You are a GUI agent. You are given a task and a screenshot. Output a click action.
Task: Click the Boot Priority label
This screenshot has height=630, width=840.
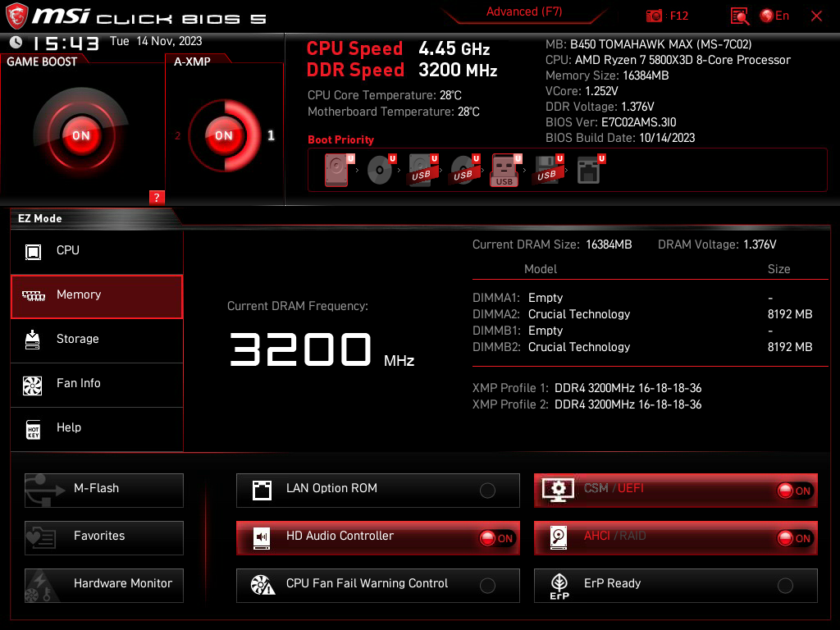(340, 139)
